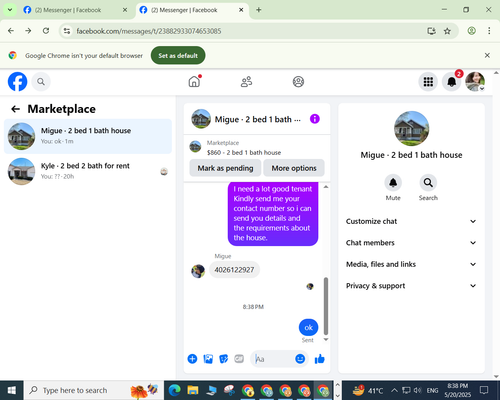The image size is (500, 400).
Task: Click the Windows taskbar search box
Action: [94, 390]
